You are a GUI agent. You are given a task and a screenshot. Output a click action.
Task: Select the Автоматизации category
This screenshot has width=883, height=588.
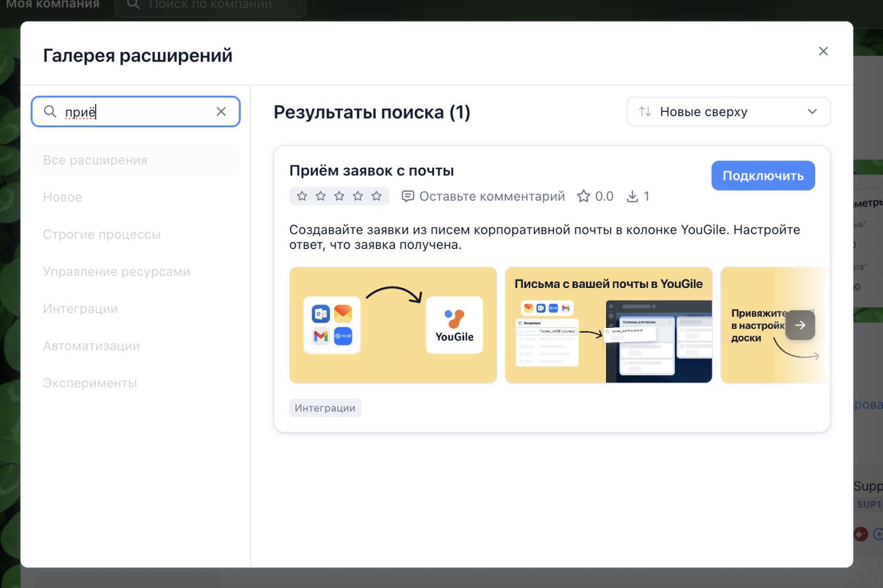point(91,346)
